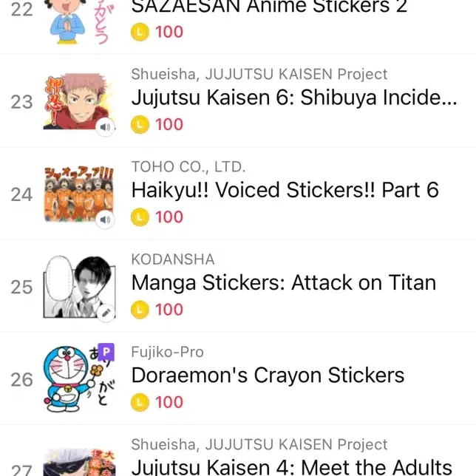The width and height of the screenshot is (476, 476).
Task: Open Jujutsu Kaisen 4: Meet the Adults title
Action: [x=292, y=467]
